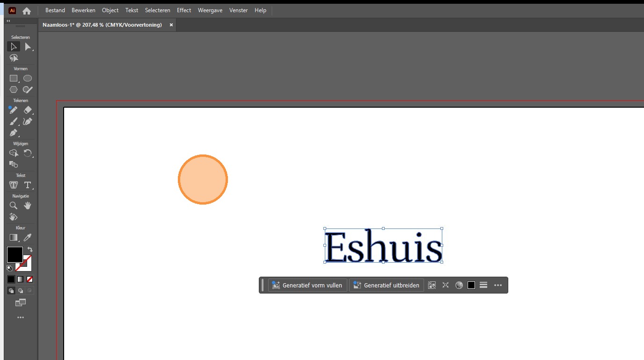Screen dimensions: 644x360
Task: Close the Naamloos-1 document tab
Action: pyautogui.click(x=171, y=25)
